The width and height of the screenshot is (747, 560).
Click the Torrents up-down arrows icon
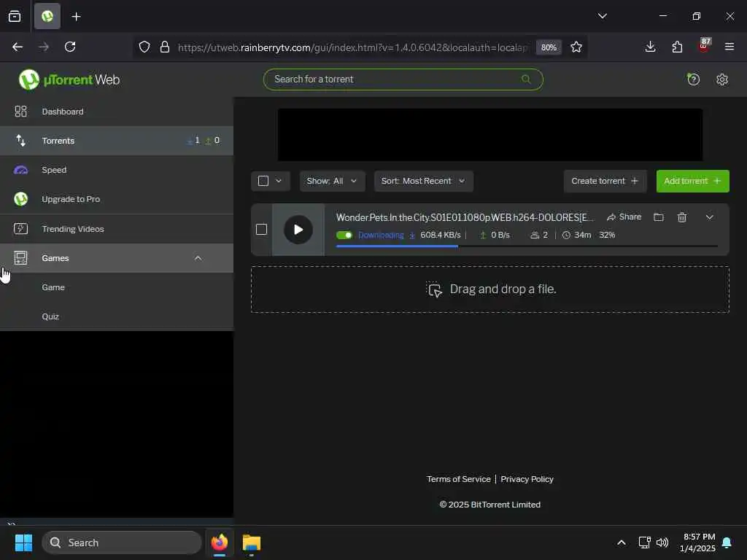coord(20,141)
